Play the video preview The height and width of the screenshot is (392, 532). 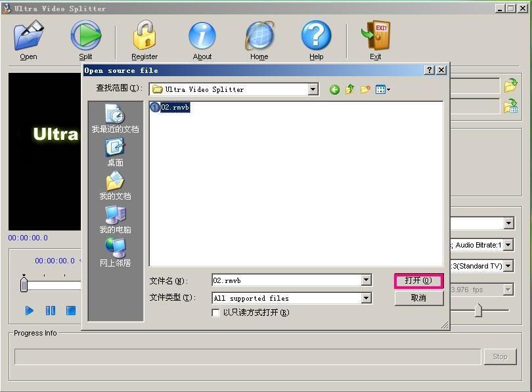(x=30, y=311)
